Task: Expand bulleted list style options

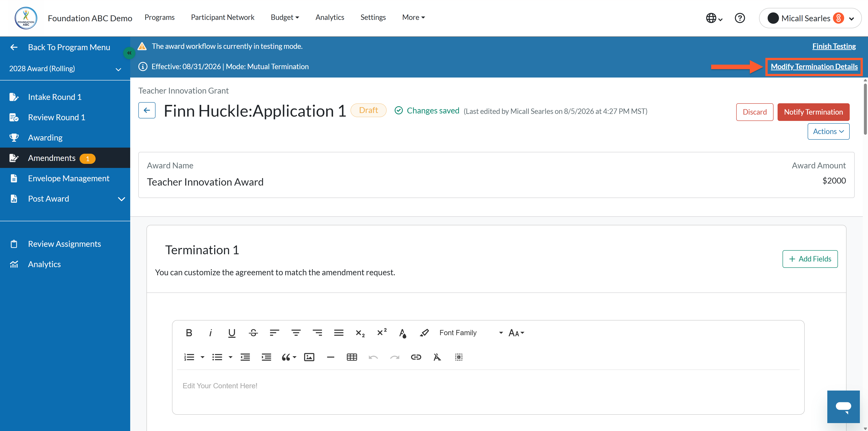Action: coord(231,357)
